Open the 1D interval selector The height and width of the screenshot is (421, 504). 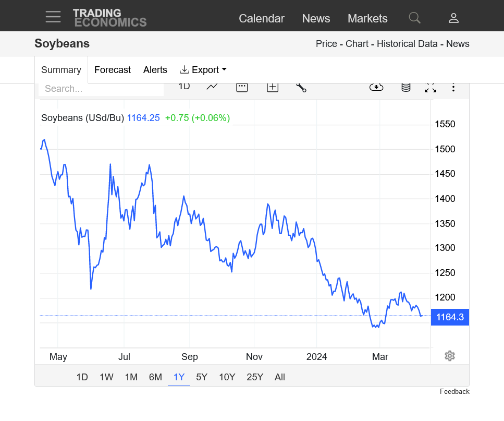tap(184, 87)
